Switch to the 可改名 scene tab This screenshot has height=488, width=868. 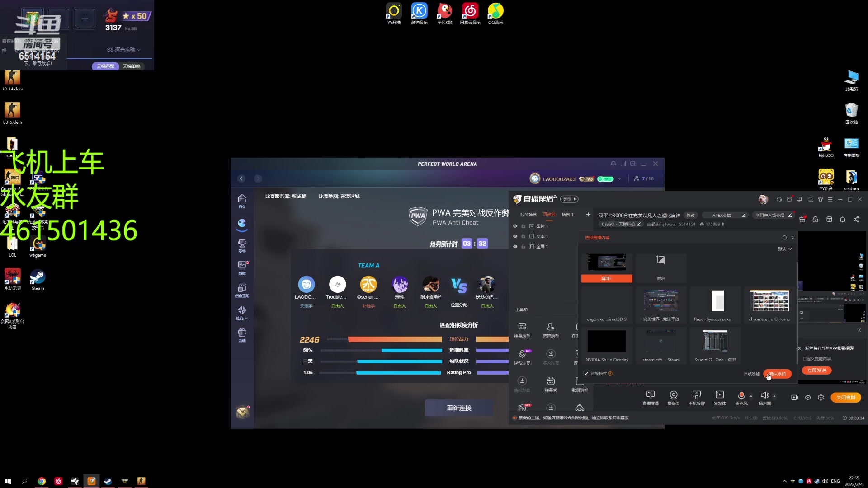(549, 215)
